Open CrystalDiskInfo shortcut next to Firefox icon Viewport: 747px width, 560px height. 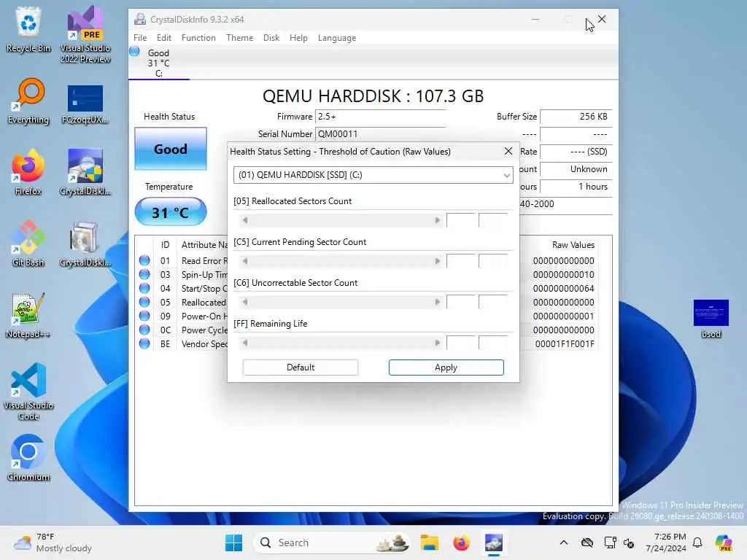(85, 172)
